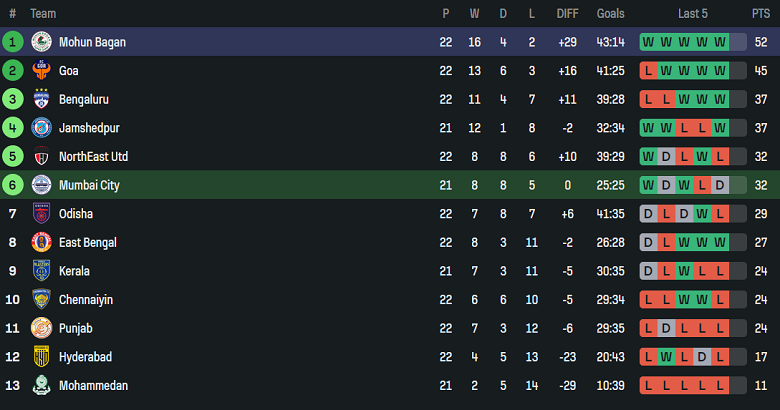Image resolution: width=780 pixels, height=410 pixels.
Task: Click the Jamshedpur team logo
Action: pos(41,128)
